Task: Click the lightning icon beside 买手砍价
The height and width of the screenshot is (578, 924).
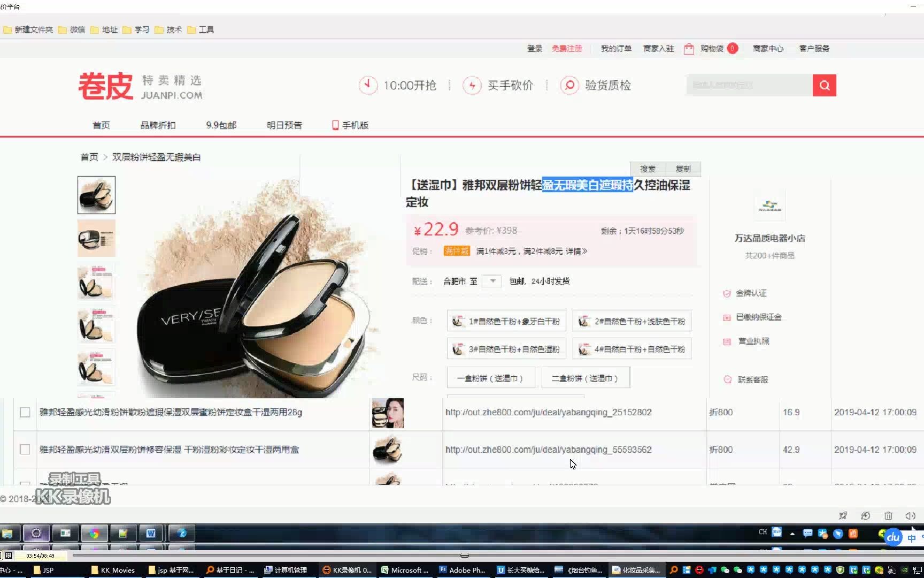Action: 473,85
